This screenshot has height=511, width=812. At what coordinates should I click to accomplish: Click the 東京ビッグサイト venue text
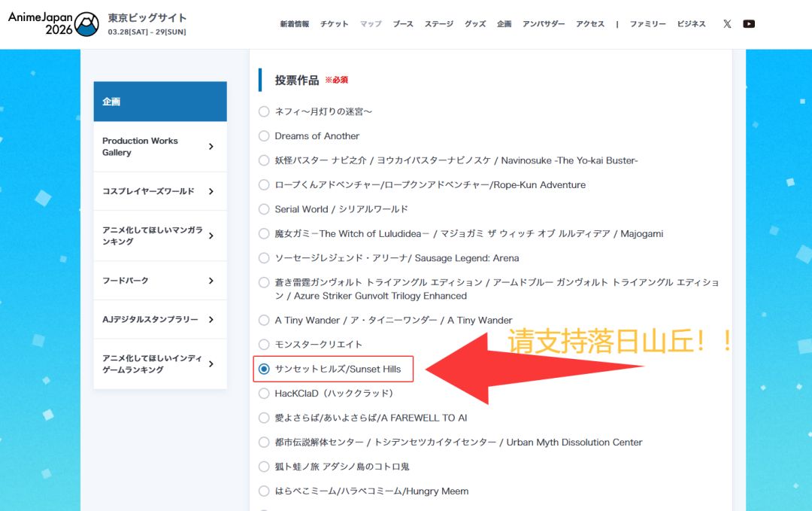(147, 17)
